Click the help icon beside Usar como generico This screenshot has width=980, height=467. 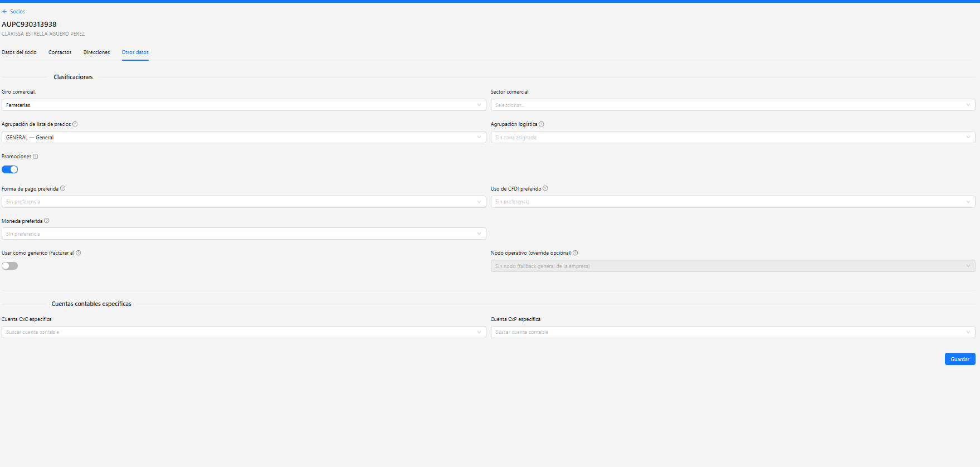pyautogui.click(x=79, y=253)
